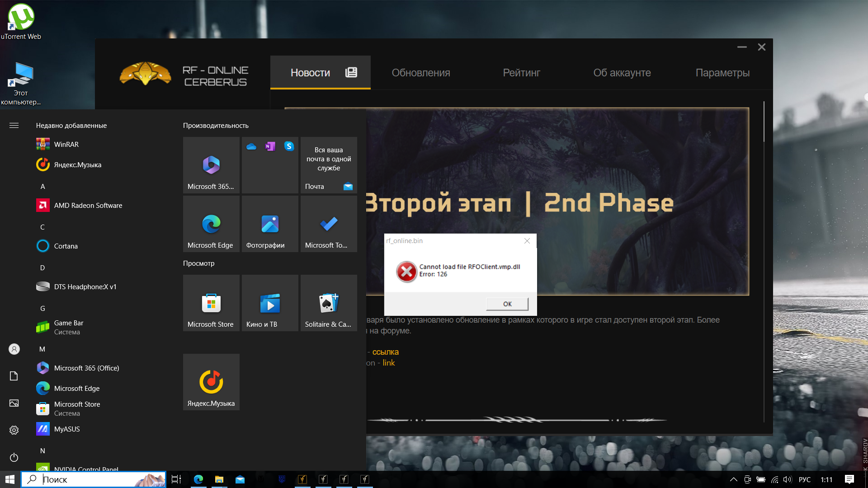Open the OneDrive icon in the folder tile

[251, 146]
